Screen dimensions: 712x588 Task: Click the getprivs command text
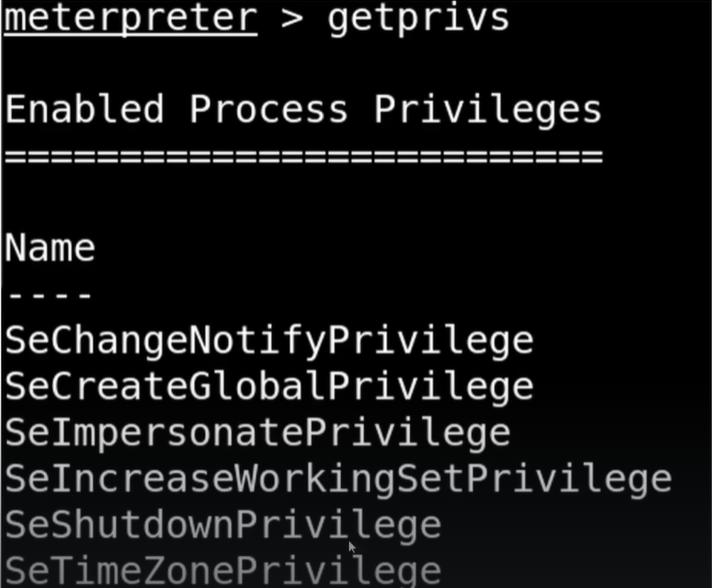point(418,18)
